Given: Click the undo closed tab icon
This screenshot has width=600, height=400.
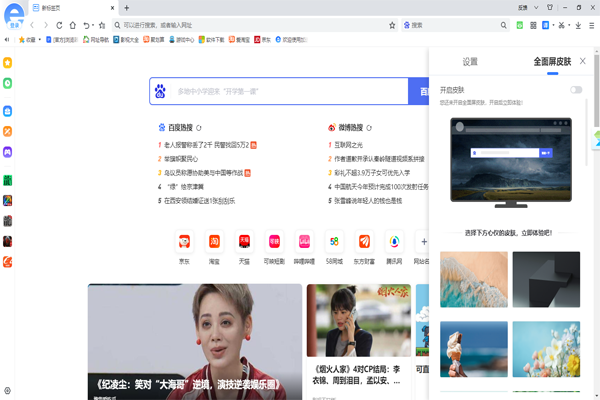Looking at the screenshot, I should pyautogui.click(x=86, y=25).
